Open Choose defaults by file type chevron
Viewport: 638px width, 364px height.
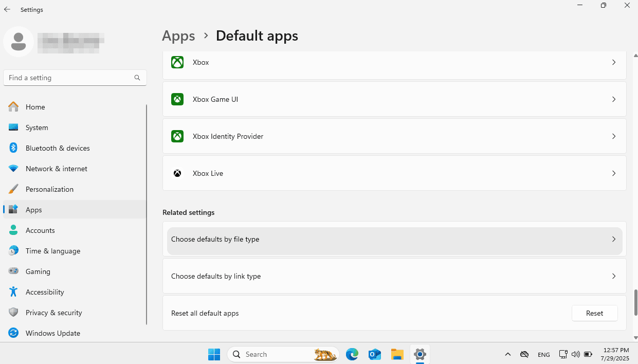point(614,239)
